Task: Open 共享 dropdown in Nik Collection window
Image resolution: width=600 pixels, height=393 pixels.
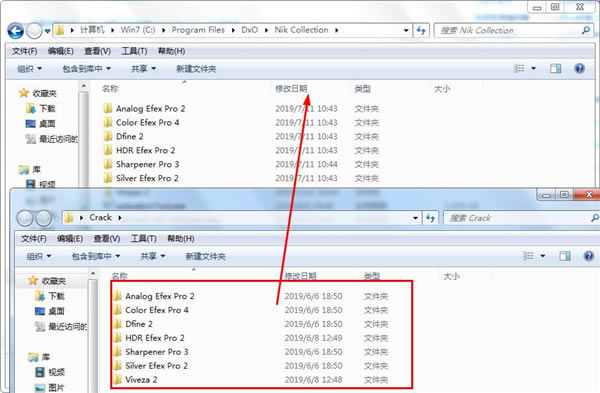Action: (x=143, y=69)
